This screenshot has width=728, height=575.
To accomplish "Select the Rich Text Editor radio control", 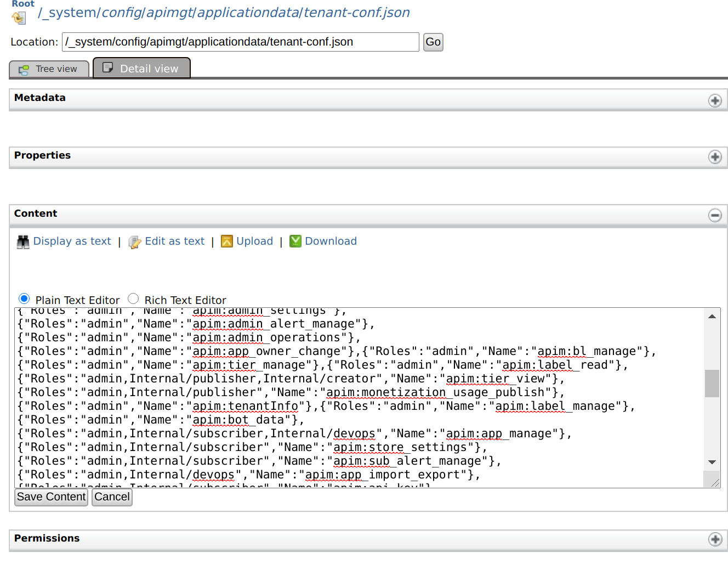I will coord(133,298).
